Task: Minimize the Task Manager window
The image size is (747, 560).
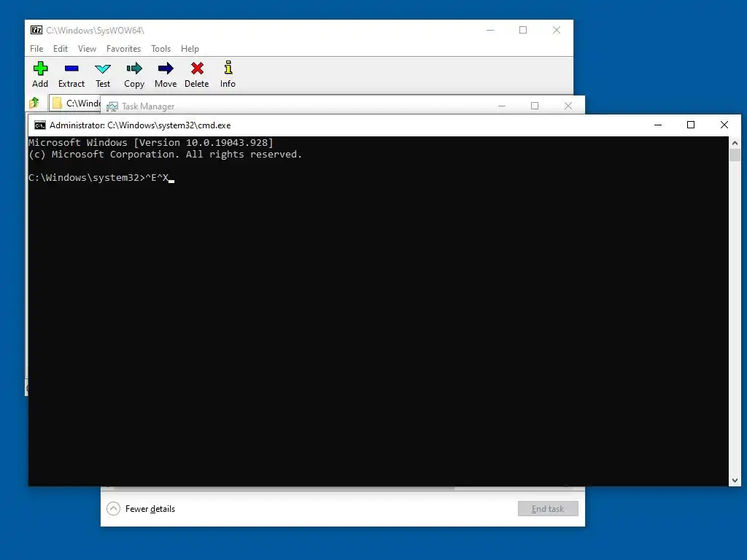Action: click(x=502, y=106)
